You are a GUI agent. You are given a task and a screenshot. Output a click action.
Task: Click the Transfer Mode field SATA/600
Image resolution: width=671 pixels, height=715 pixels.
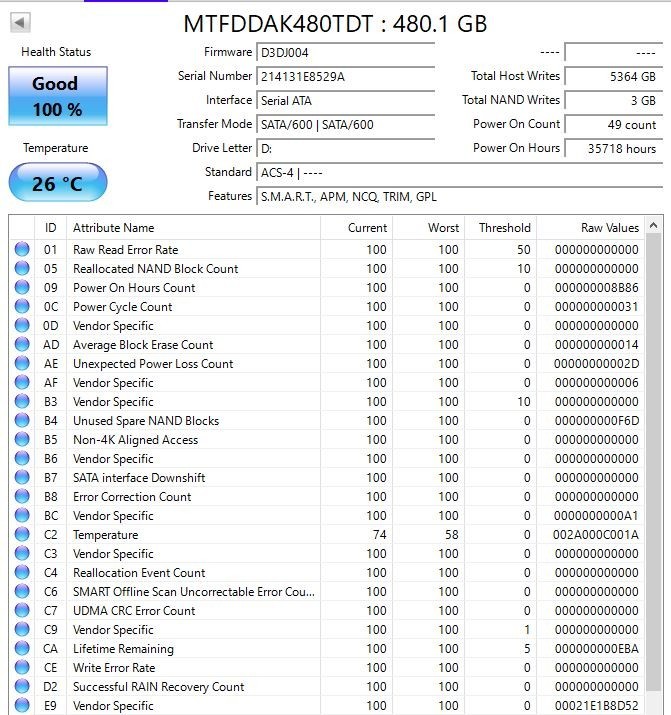click(346, 124)
